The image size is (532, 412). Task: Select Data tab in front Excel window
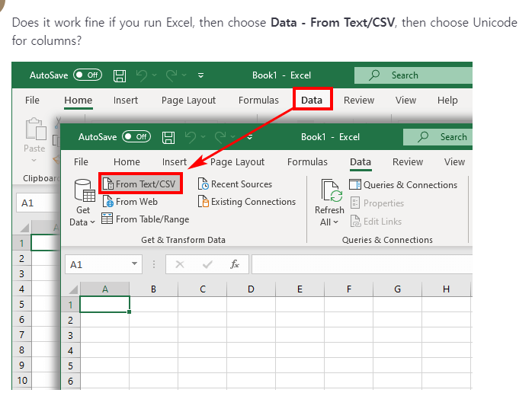361,161
